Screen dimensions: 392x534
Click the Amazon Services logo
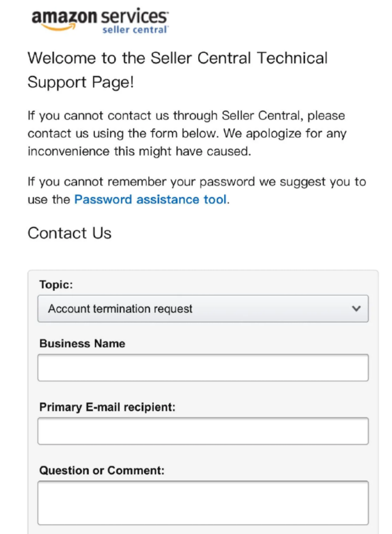pyautogui.click(x=100, y=20)
